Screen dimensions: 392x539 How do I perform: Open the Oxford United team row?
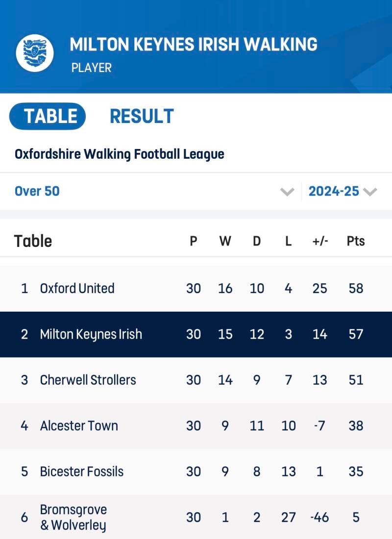(77, 288)
